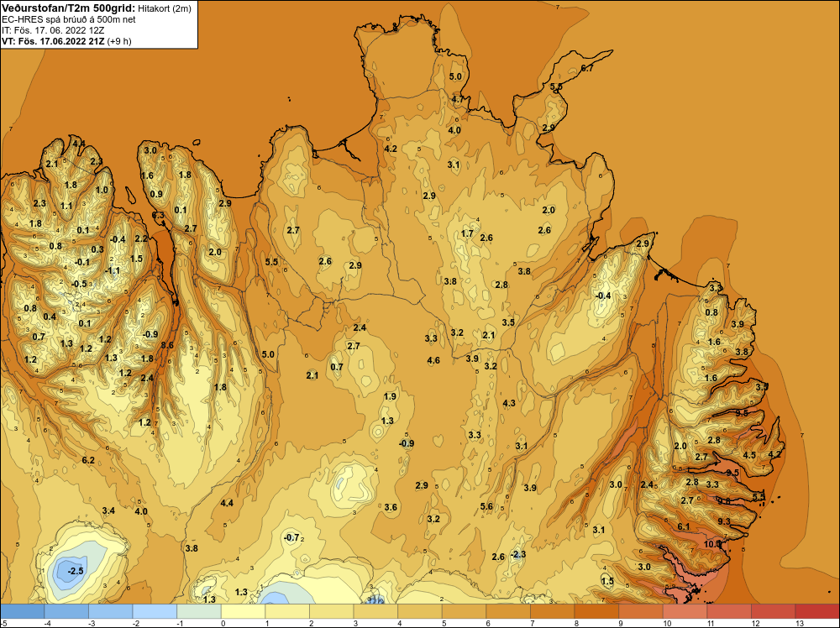
Task: Click the legend swatch between 6 and 7
Action: click(508, 611)
